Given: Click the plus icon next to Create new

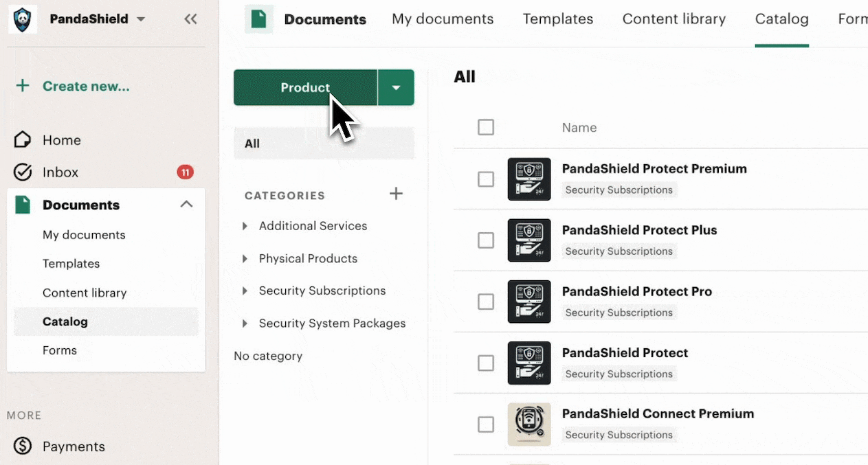Looking at the screenshot, I should (x=21, y=85).
